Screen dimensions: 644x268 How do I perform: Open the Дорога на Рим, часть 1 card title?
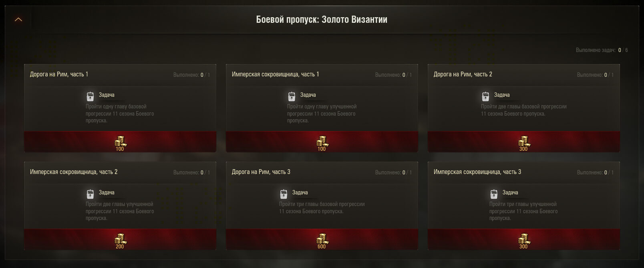tap(59, 74)
